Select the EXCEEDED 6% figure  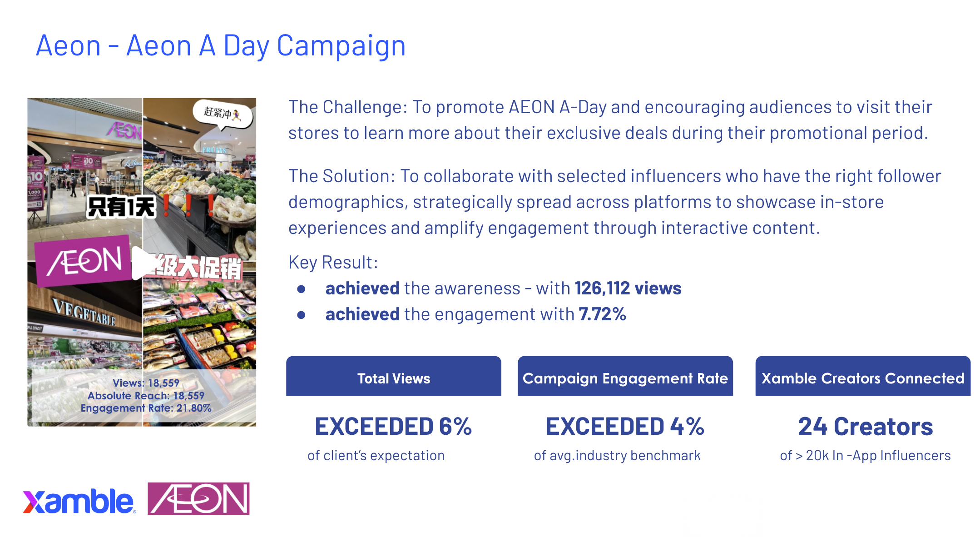[393, 427]
